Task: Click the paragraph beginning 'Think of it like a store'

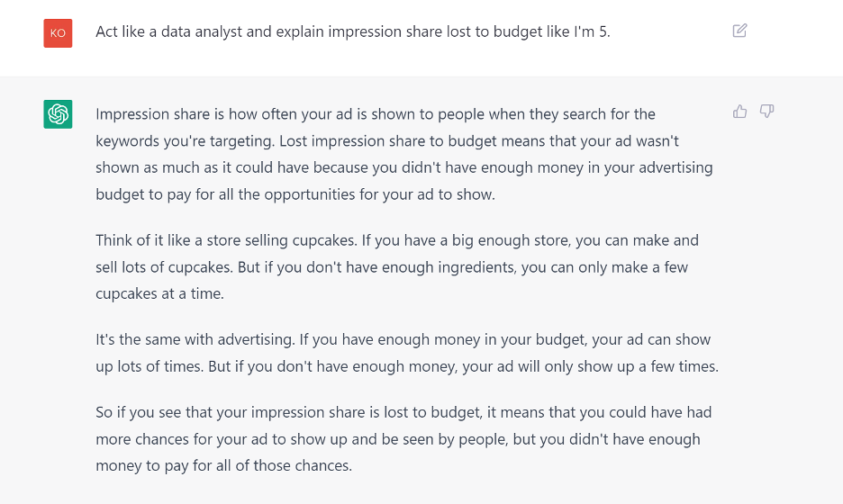Action: pos(397,267)
